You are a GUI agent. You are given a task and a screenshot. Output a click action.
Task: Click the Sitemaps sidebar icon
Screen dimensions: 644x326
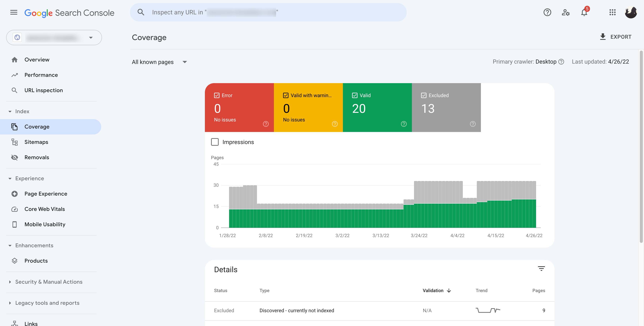pos(14,142)
